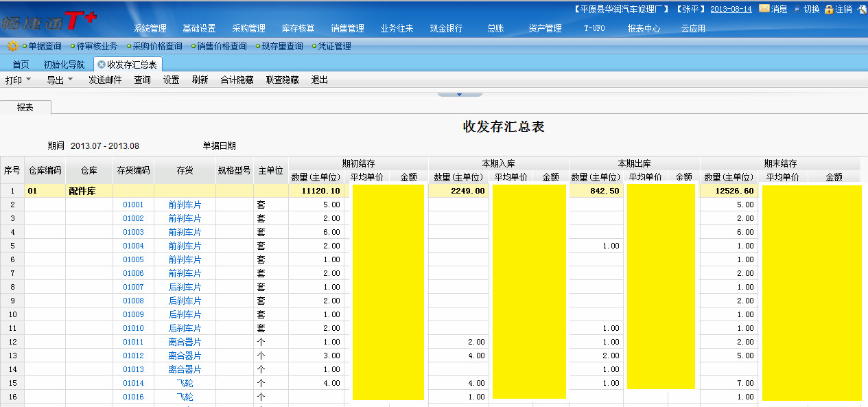Select the closing quantity cell 12526.60
Screen dimensions: 868x407
[728, 191]
